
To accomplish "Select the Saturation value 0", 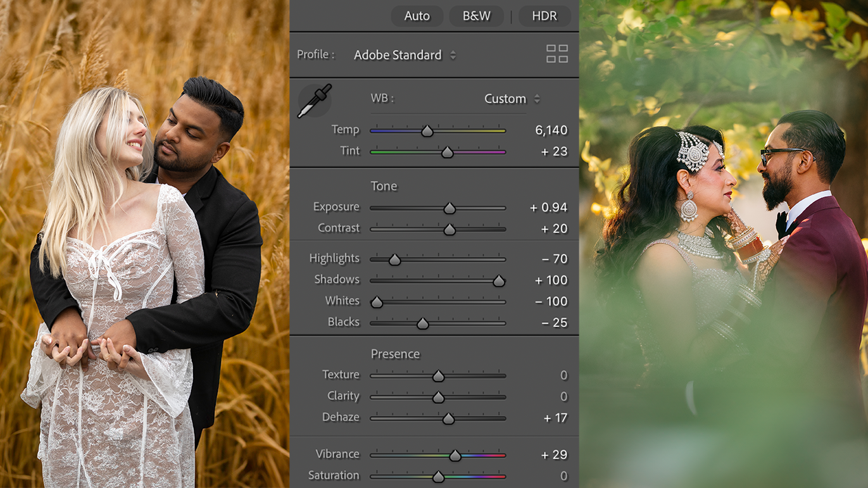I will coord(563,476).
